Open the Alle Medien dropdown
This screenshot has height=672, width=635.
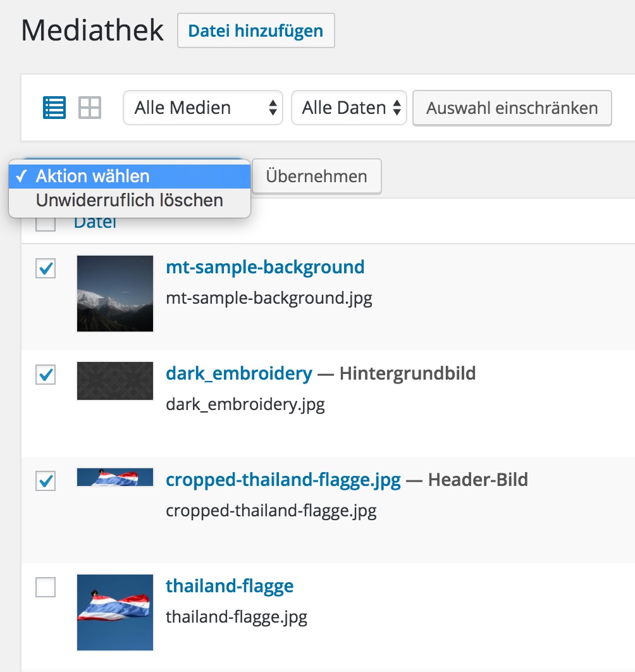pyautogui.click(x=202, y=108)
